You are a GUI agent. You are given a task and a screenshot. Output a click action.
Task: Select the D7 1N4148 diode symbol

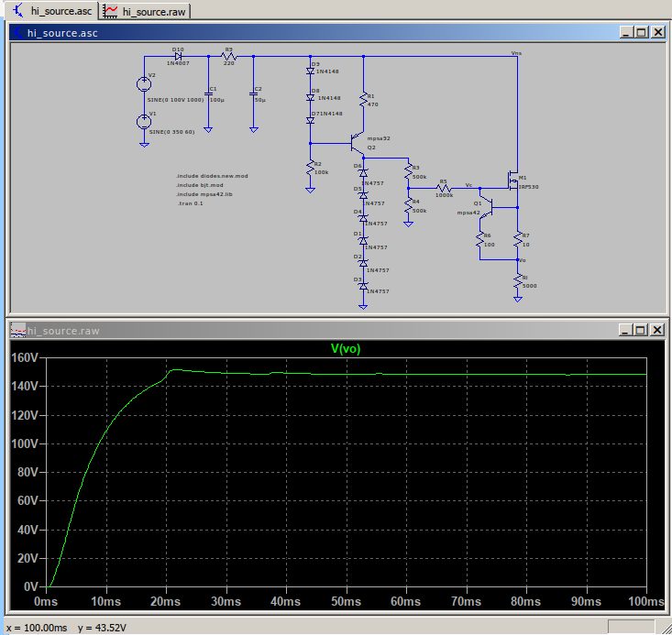click(x=310, y=121)
